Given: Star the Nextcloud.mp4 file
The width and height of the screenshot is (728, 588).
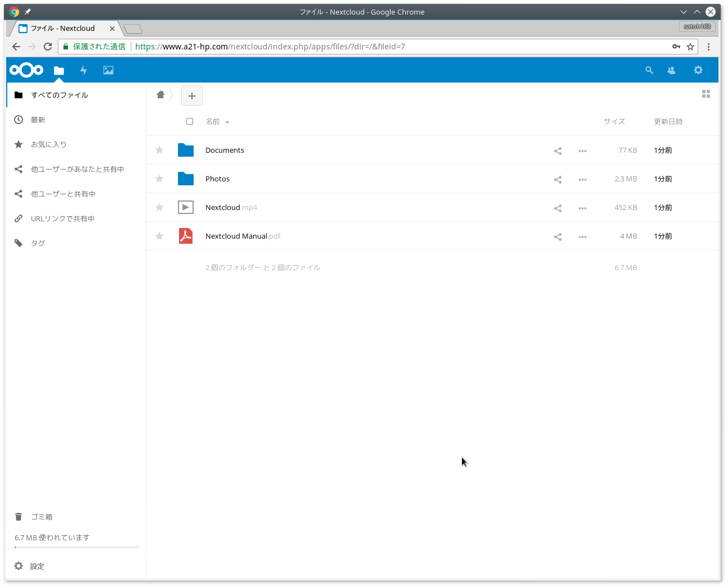Looking at the screenshot, I should (x=159, y=207).
